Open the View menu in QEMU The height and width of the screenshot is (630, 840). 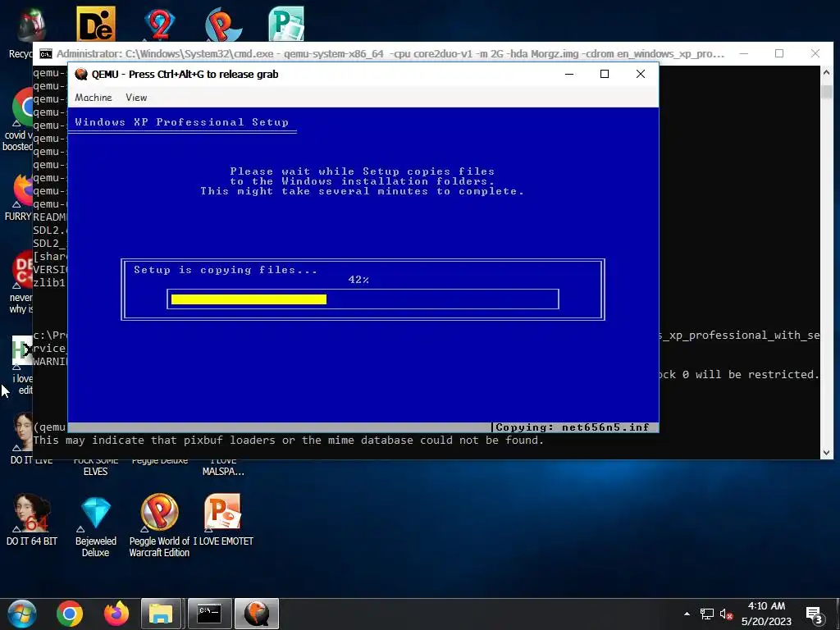[136, 98]
